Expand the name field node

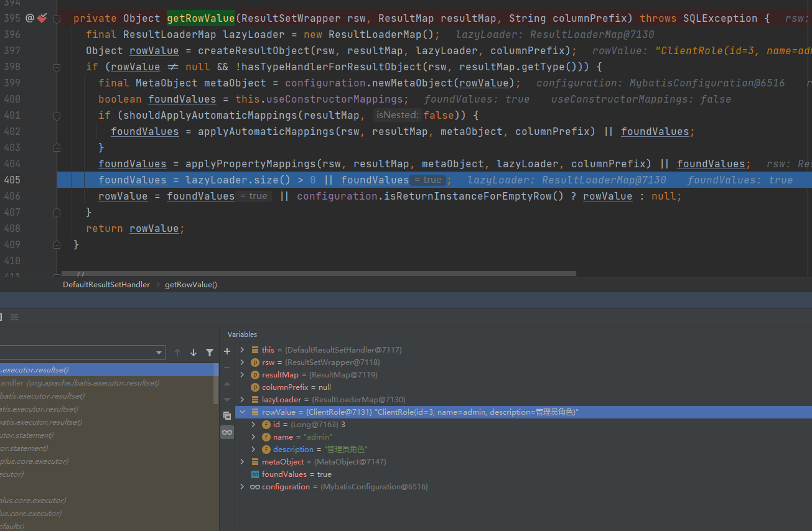coord(253,437)
